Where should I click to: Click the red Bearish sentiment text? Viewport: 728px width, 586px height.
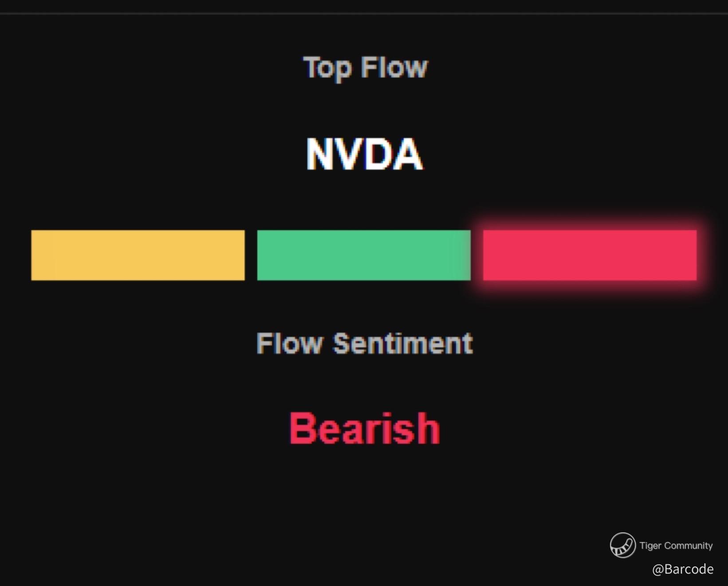365,428
